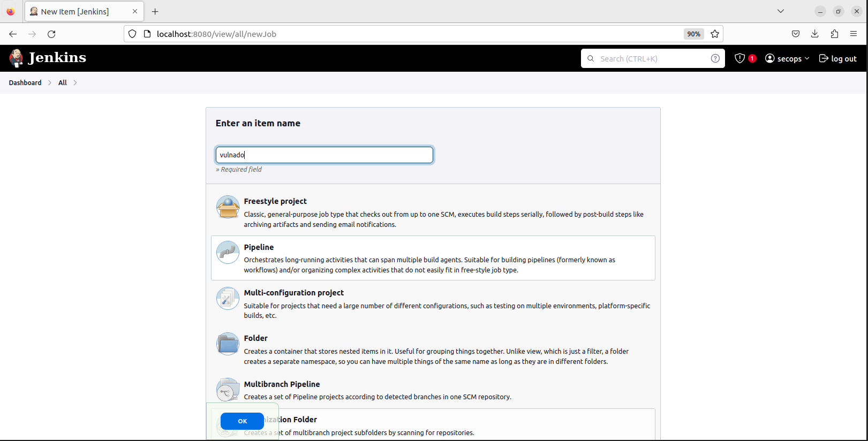Screen dimensions: 868x441
Task: Open the Dashboard breadcrumb
Action: pyautogui.click(x=25, y=82)
